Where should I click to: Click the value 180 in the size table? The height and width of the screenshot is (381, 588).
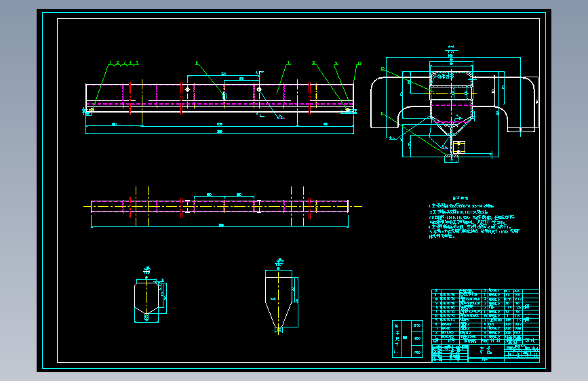416,338
